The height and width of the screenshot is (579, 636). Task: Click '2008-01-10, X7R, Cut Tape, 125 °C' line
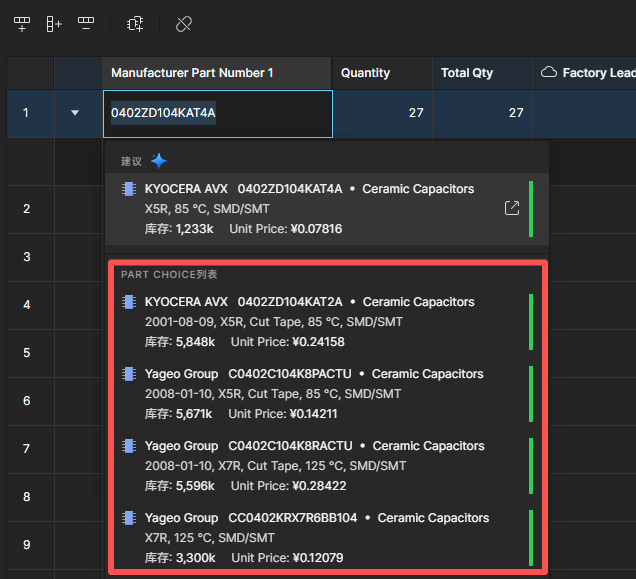[x=275, y=466]
